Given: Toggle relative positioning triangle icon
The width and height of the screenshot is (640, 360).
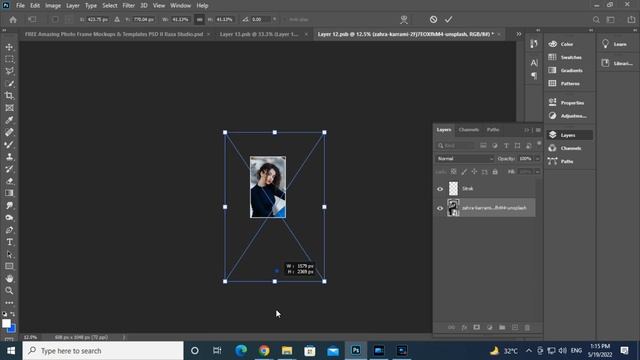Looking at the screenshot, I should point(117,20).
